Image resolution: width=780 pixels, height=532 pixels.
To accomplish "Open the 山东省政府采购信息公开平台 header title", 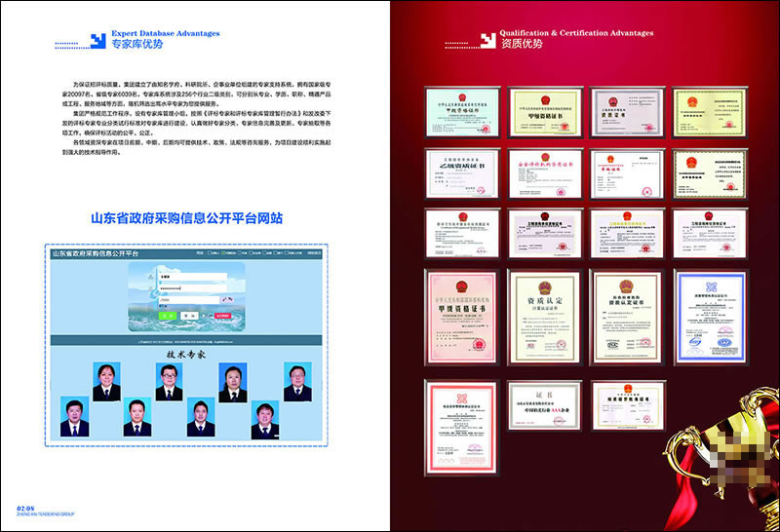I will [x=96, y=253].
